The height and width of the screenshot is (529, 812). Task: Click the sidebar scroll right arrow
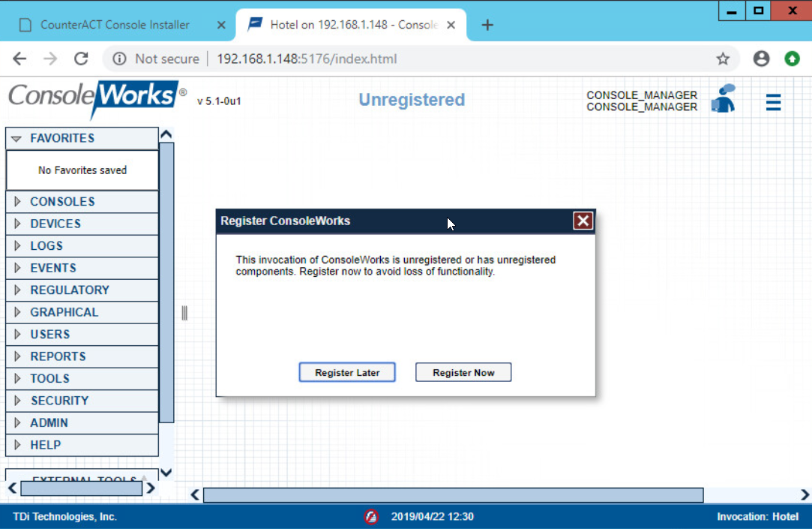coord(151,488)
